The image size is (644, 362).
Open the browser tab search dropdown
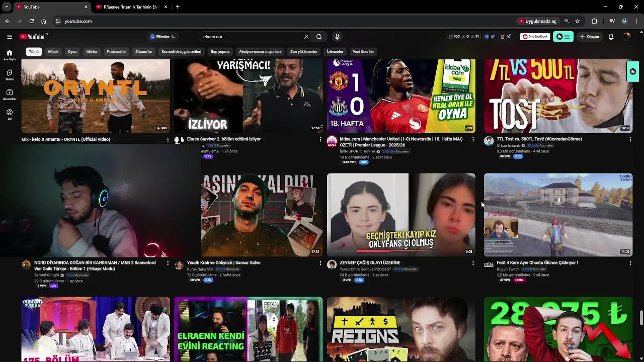pos(7,7)
